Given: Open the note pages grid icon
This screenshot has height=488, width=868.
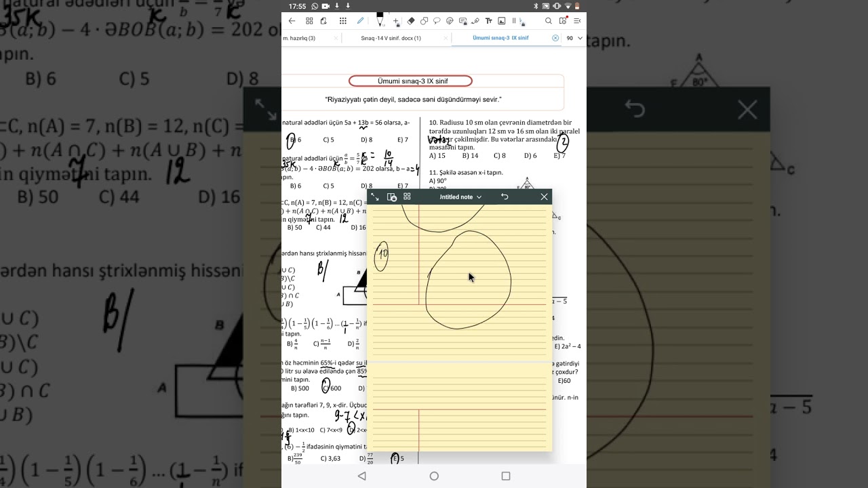Looking at the screenshot, I should (x=407, y=197).
